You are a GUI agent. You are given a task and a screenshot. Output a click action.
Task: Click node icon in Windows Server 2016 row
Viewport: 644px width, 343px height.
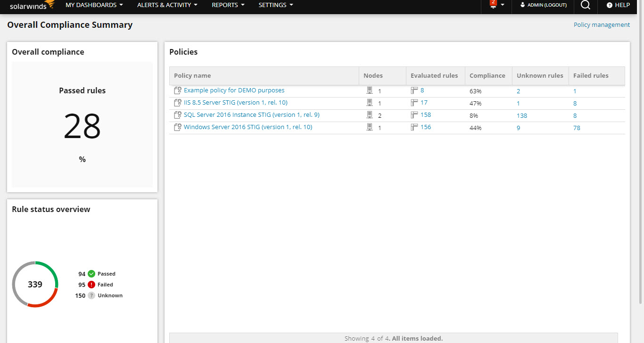[x=370, y=127]
